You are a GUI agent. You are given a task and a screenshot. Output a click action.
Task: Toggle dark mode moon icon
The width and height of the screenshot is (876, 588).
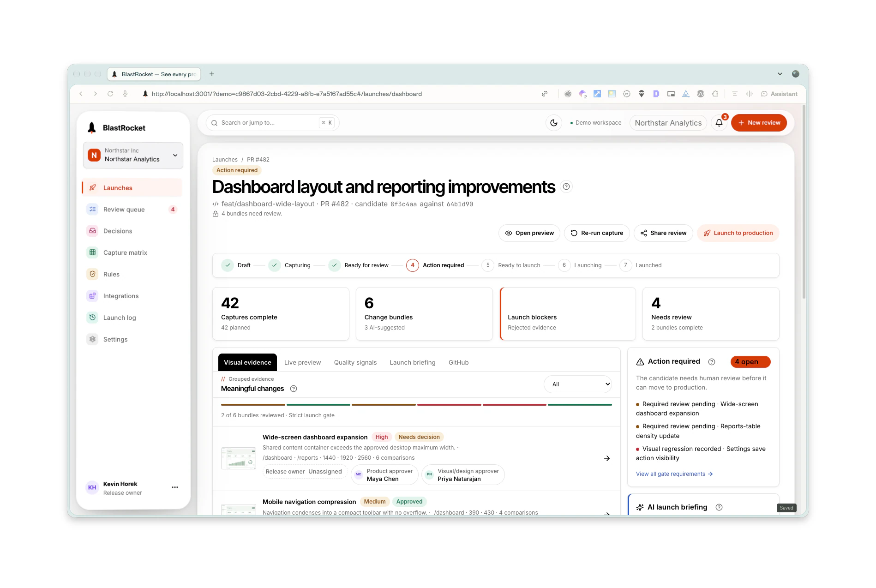tap(554, 123)
